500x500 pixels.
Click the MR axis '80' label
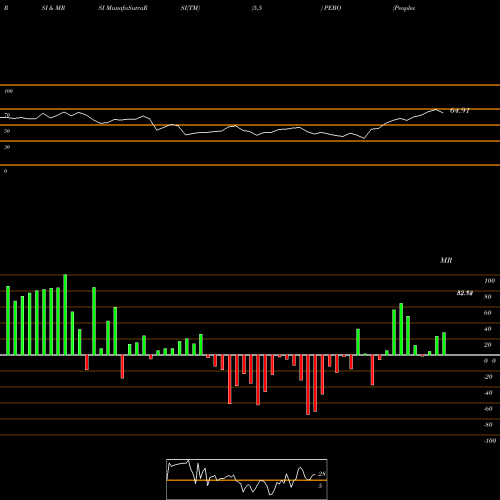[x=488, y=297]
